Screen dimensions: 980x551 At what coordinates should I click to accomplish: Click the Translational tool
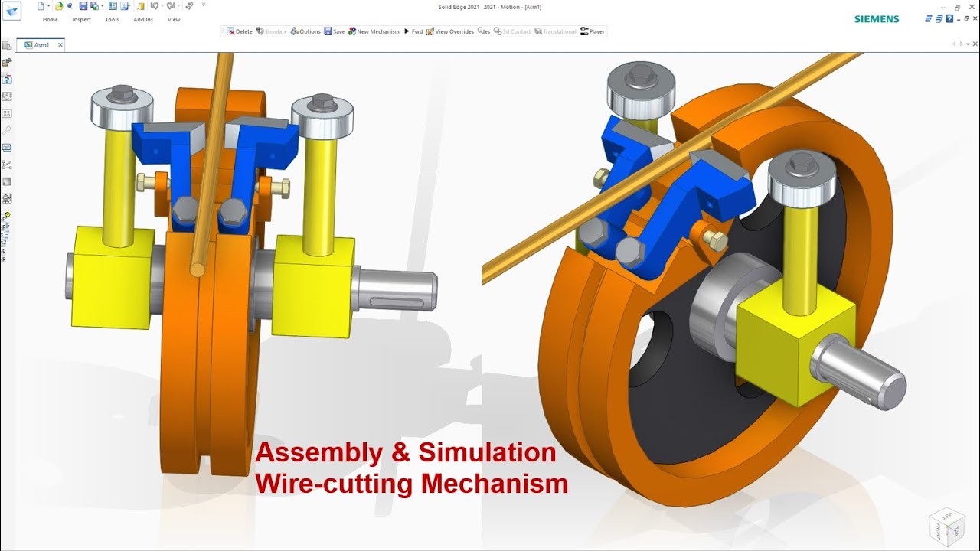pyautogui.click(x=555, y=31)
